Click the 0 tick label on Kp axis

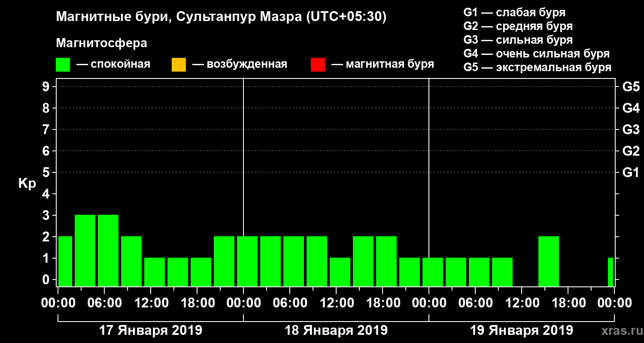(x=47, y=280)
